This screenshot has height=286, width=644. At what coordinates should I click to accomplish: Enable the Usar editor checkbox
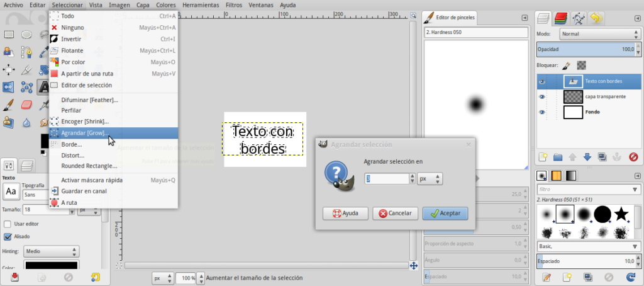click(x=8, y=224)
